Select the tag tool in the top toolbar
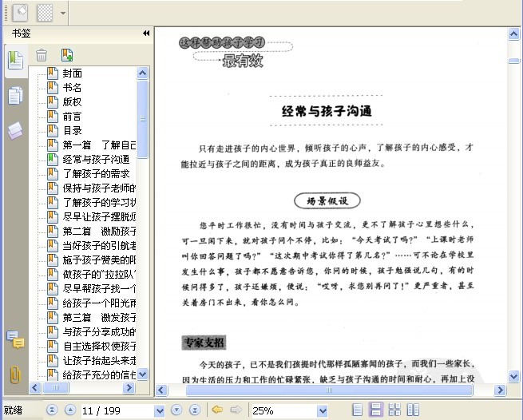 click(20, 12)
